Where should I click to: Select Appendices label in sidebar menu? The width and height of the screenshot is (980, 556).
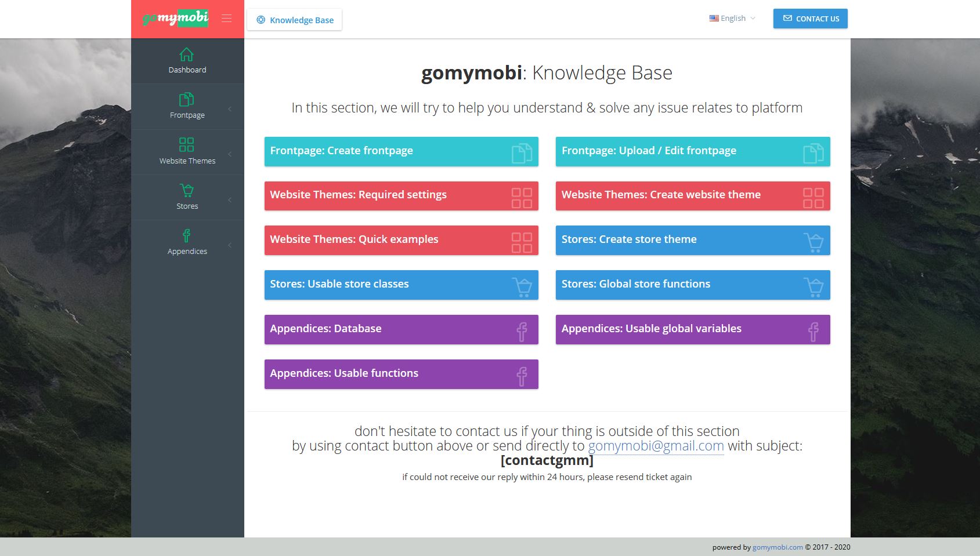pyautogui.click(x=187, y=251)
